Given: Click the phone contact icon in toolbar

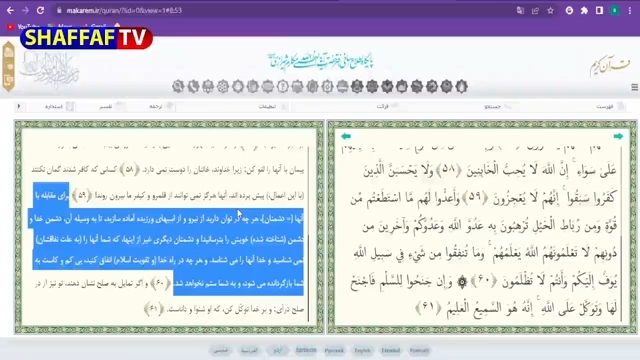Looking at the screenshot, I should tap(193, 87).
